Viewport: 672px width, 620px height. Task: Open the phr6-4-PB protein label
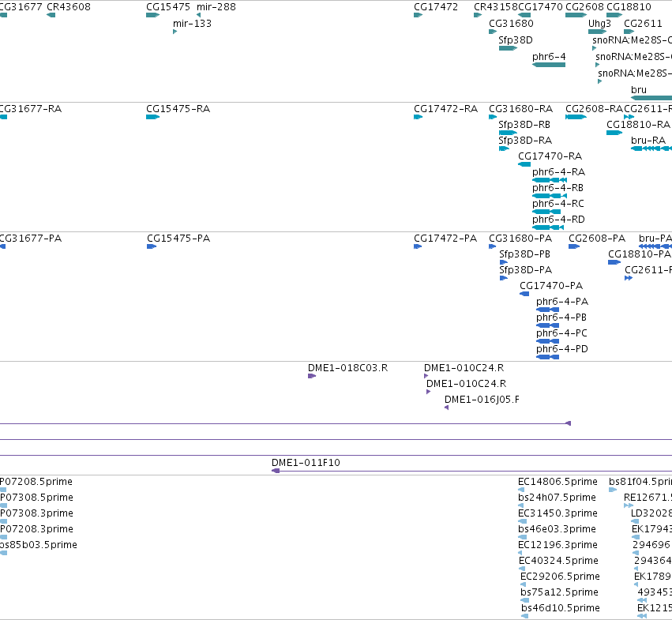click(561, 318)
